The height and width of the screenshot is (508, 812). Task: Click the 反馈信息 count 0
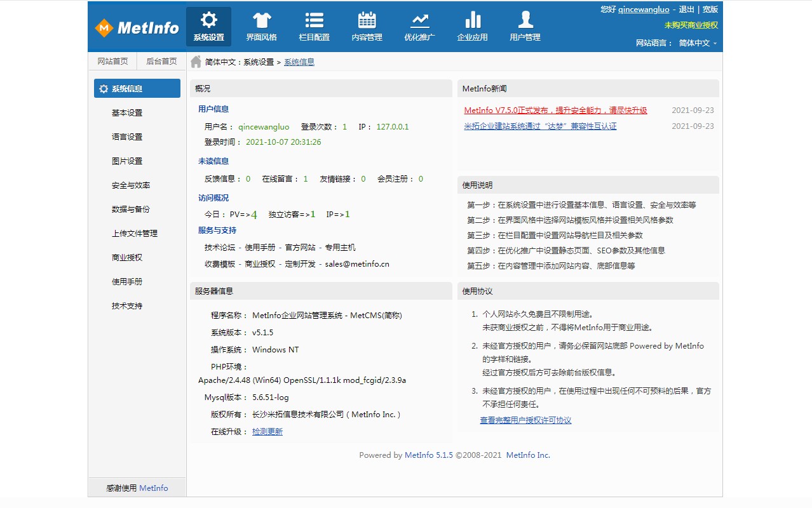pos(248,179)
